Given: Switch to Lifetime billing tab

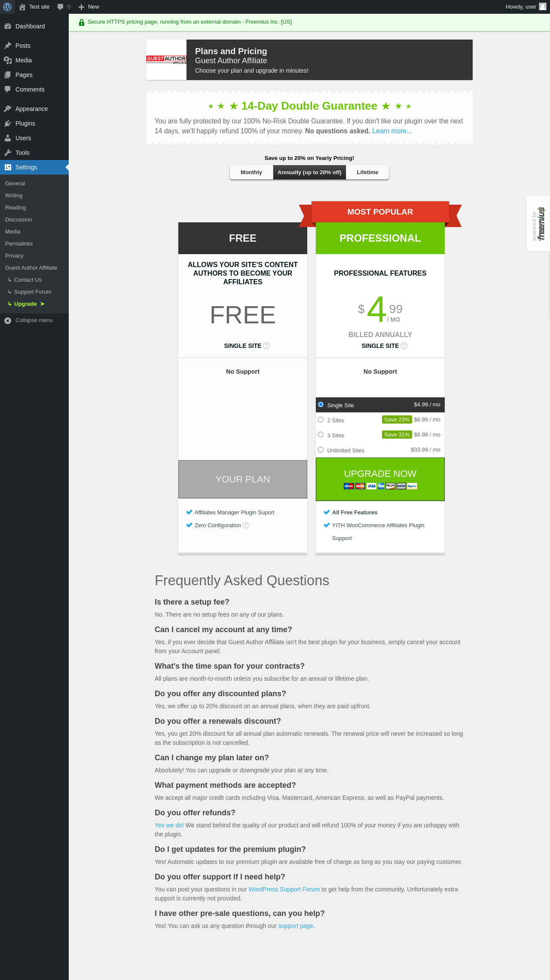Looking at the screenshot, I should click(367, 172).
